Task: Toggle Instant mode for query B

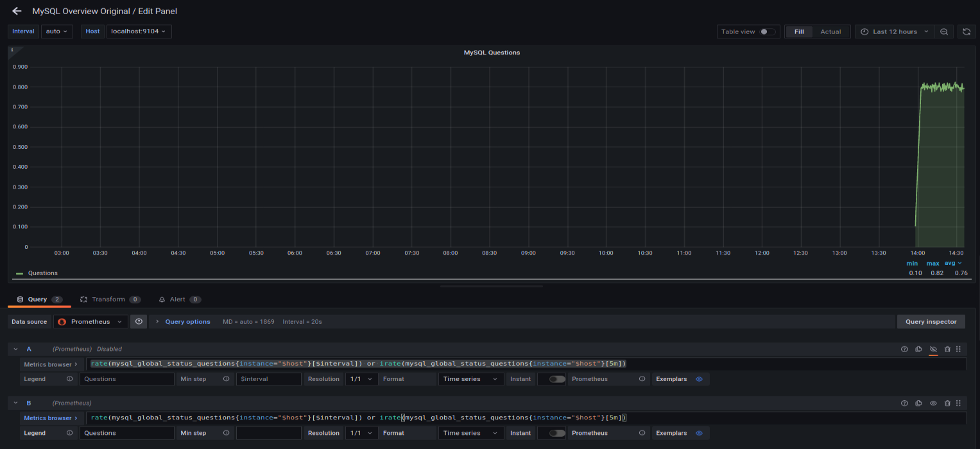Action: 554,433
